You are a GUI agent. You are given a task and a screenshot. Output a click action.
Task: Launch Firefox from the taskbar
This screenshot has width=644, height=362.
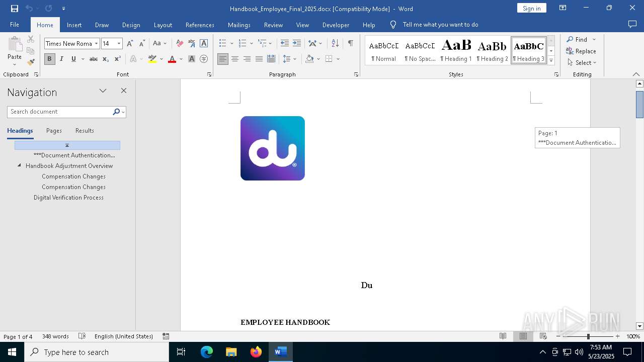pos(256,352)
